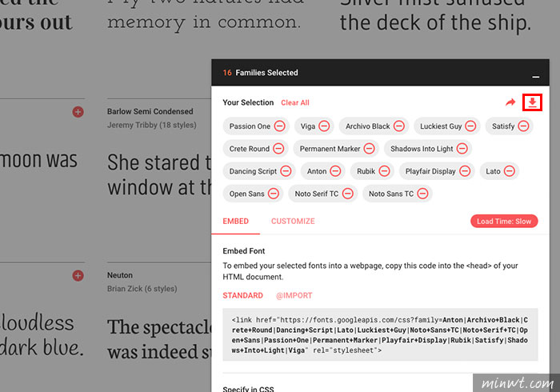Screen dimensions: 560x392
Task: Remove Rubik from selection
Action: tap(384, 171)
